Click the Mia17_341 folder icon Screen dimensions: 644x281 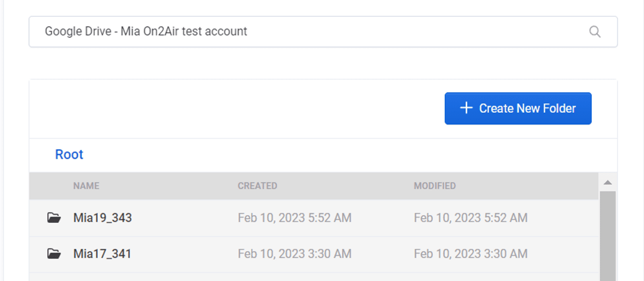[54, 254]
